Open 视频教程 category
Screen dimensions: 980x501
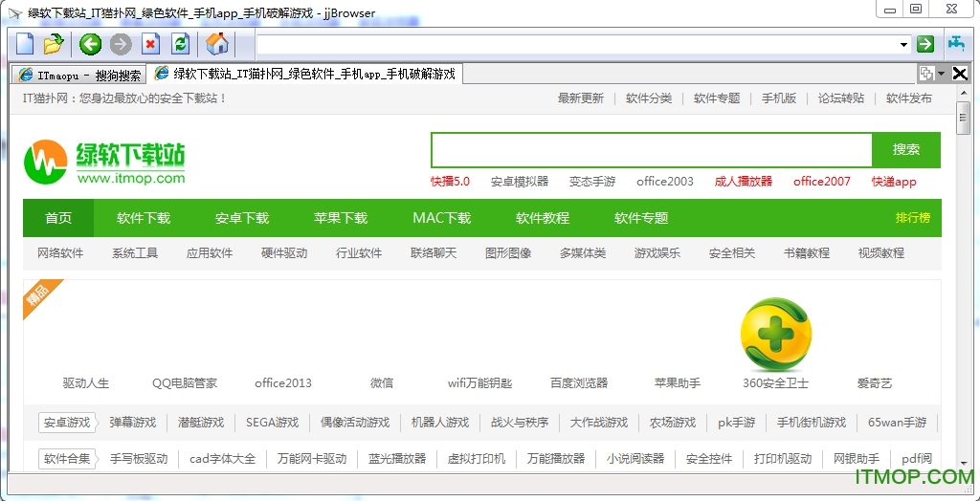pos(881,253)
